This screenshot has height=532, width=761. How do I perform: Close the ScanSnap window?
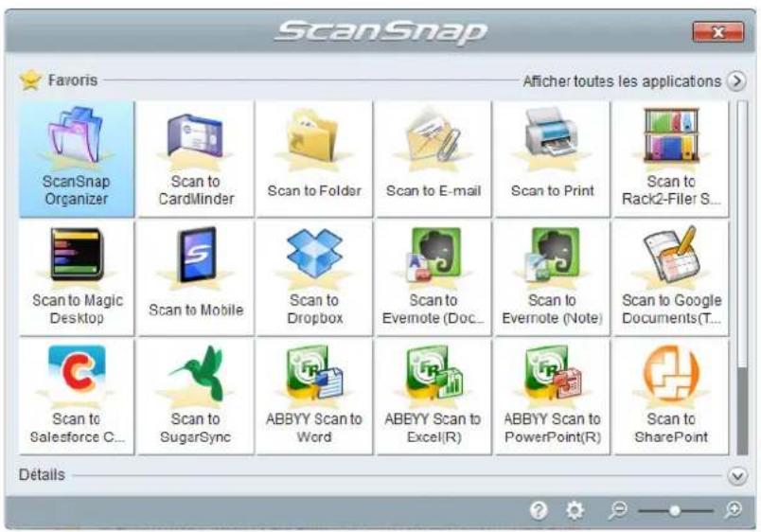point(717,32)
